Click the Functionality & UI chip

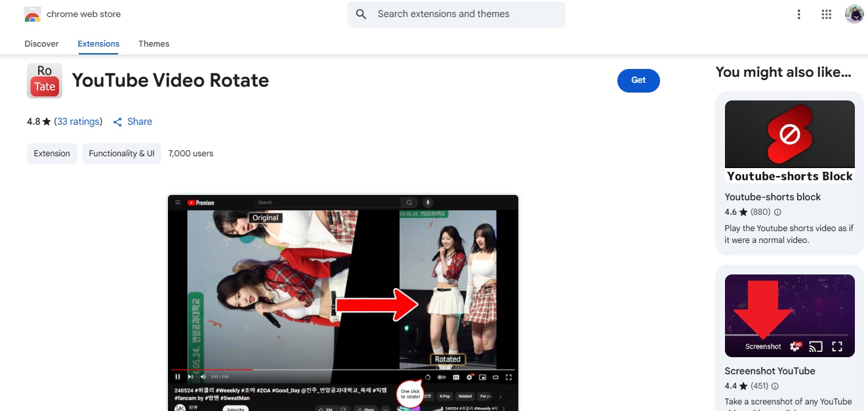pos(121,154)
